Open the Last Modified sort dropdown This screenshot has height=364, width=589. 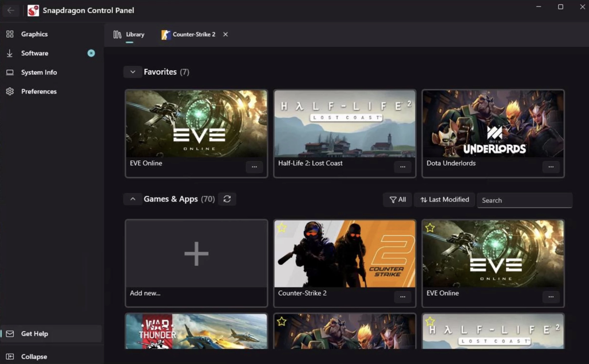pos(444,200)
